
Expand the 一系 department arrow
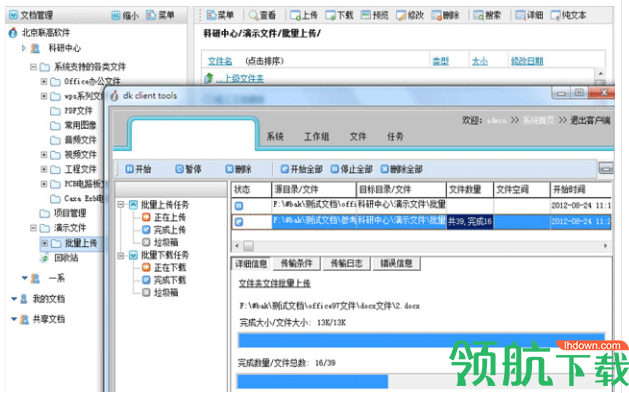pos(24,278)
